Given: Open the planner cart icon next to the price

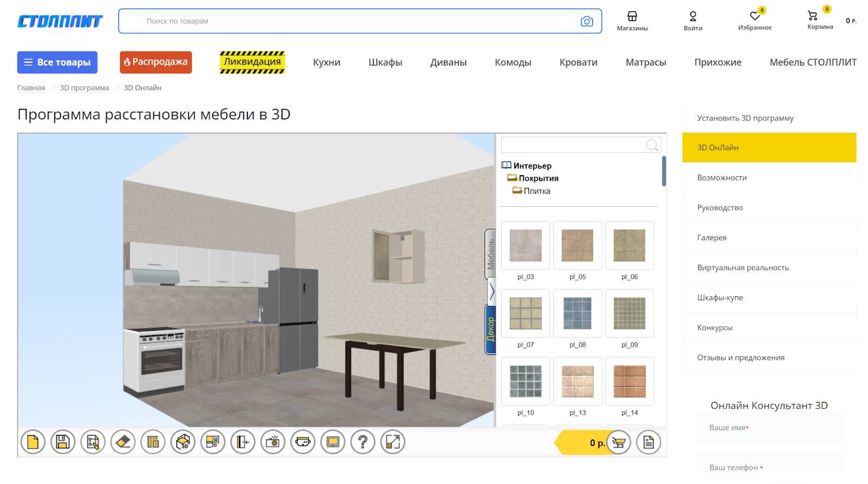Looking at the screenshot, I should click(618, 443).
